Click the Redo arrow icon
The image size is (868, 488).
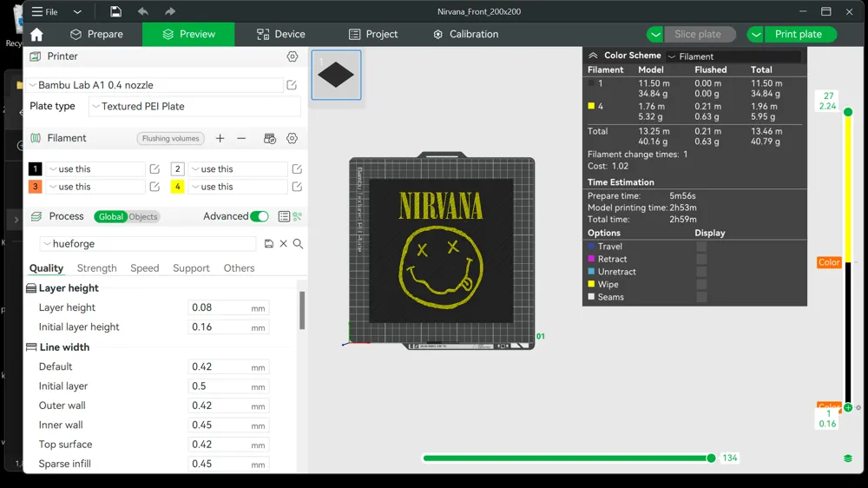170,11
